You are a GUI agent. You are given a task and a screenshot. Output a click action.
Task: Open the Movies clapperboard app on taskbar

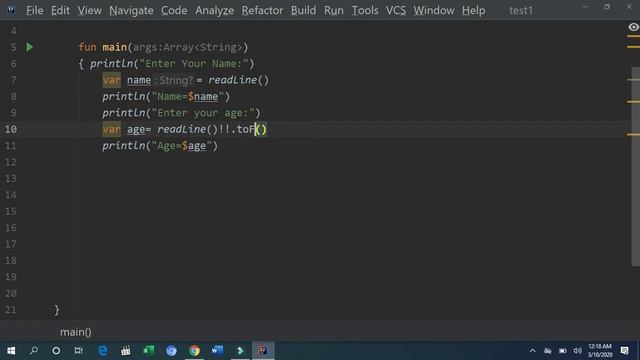pos(126,351)
